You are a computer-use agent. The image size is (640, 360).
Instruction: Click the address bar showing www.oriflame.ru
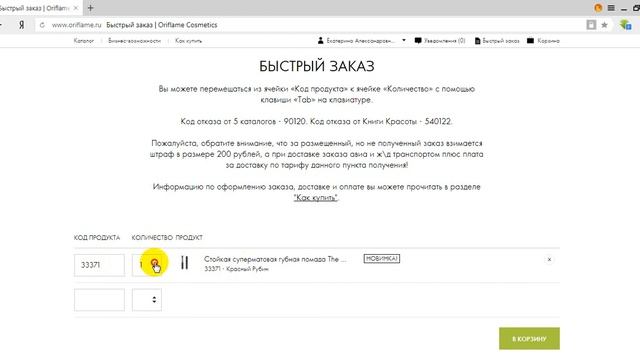(x=310, y=25)
